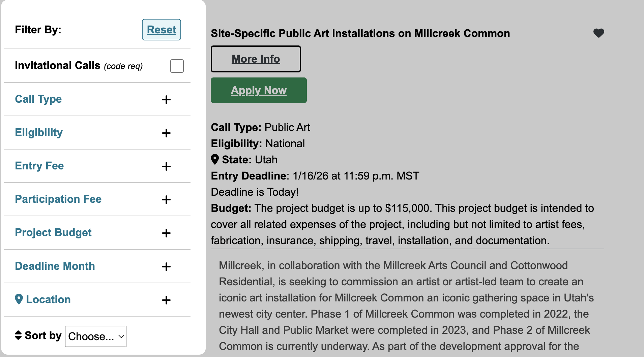Image resolution: width=644 pixels, height=357 pixels.
Task: Click the green Apply Now button
Action: point(259,90)
